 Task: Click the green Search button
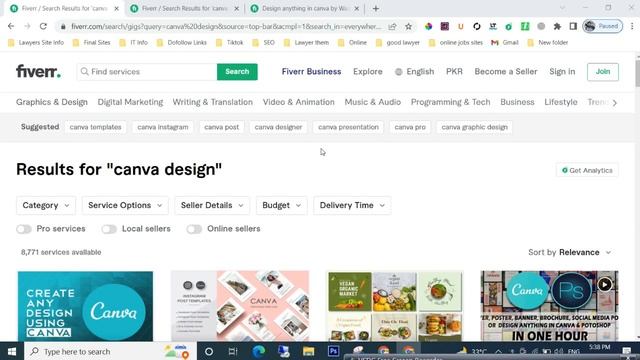(x=237, y=72)
